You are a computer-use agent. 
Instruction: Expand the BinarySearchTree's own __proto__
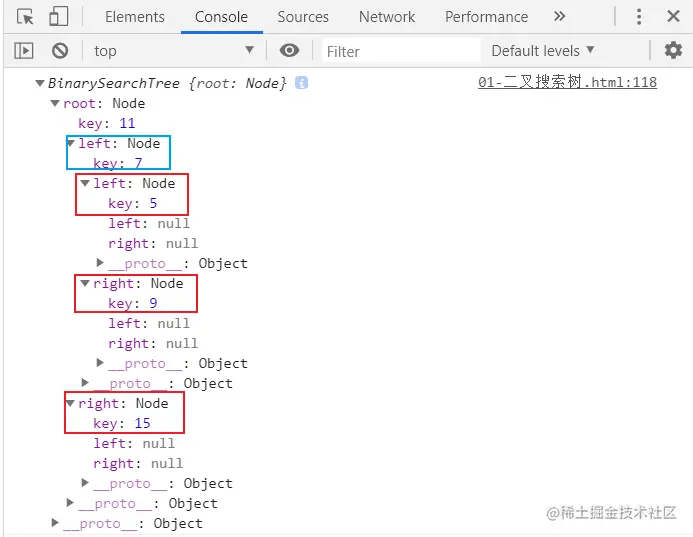point(55,522)
